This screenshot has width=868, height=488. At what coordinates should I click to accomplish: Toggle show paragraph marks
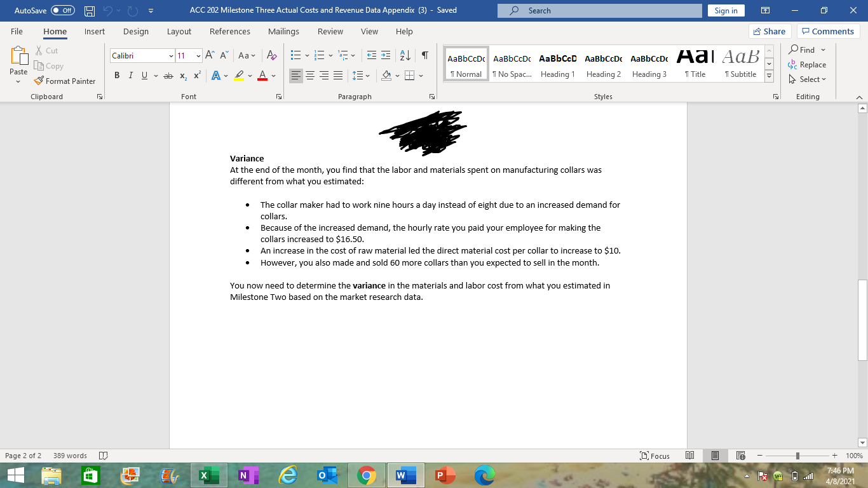[x=424, y=56]
